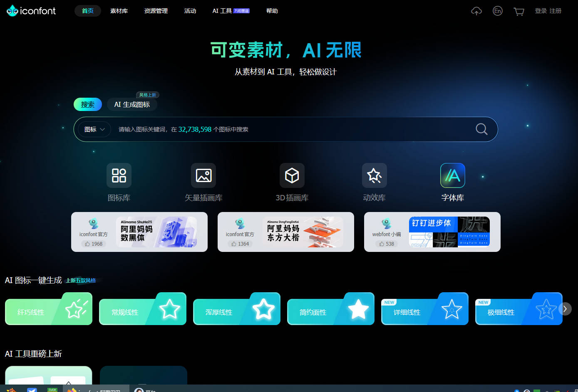Viewport: 578px width, 392px height.
Task: Open the 3D插画库 cube icon
Action: click(x=292, y=175)
